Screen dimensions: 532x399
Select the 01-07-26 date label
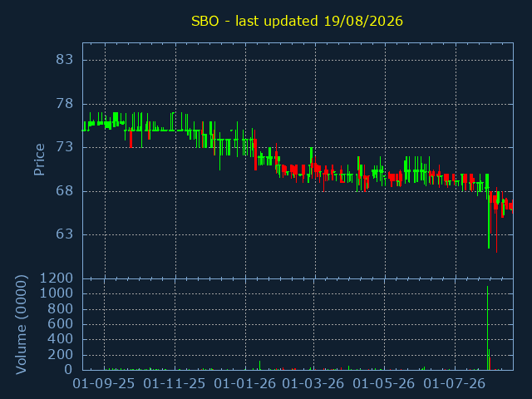pyautogui.click(x=455, y=384)
